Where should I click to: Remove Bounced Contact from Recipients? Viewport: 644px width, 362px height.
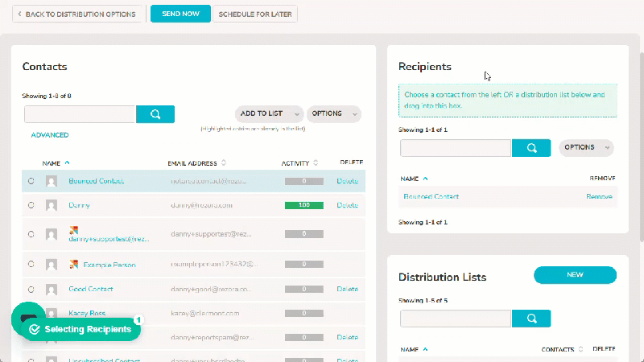coord(599,196)
